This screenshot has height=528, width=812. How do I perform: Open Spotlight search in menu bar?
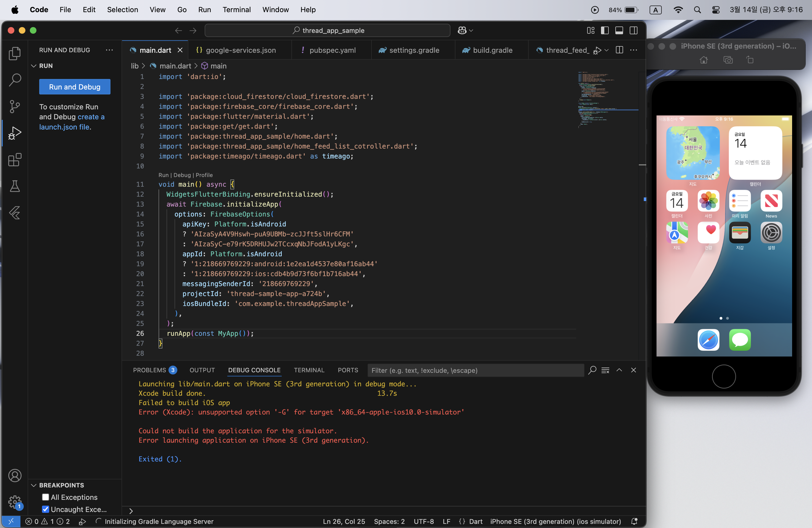697,10
